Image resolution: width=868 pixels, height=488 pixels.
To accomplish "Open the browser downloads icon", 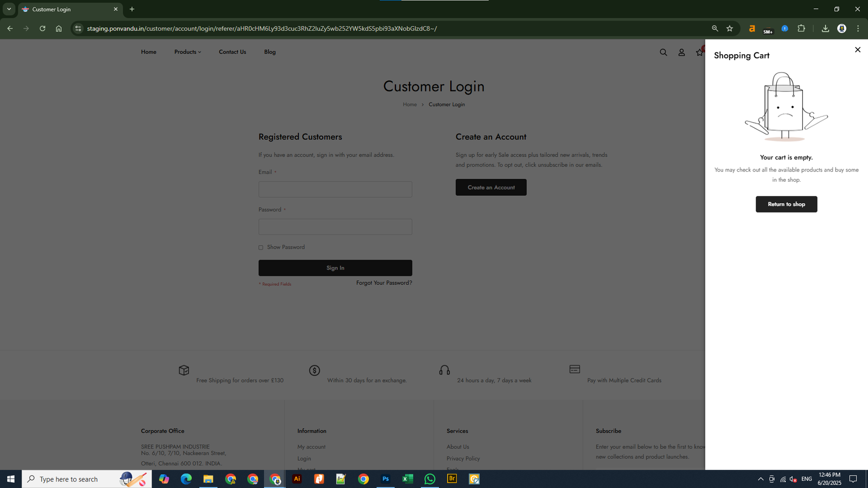I will pyautogui.click(x=825, y=29).
